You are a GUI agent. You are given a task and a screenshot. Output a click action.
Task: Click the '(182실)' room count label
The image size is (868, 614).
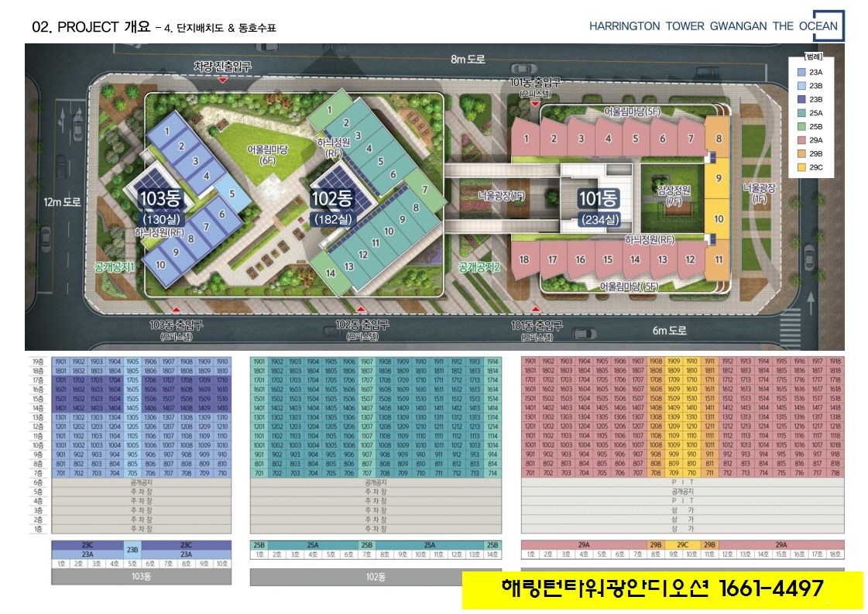coord(333,219)
